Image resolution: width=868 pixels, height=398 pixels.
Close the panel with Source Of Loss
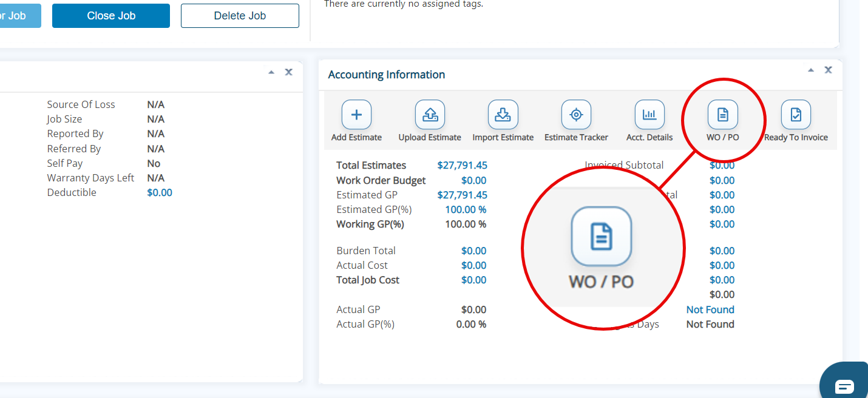(289, 72)
